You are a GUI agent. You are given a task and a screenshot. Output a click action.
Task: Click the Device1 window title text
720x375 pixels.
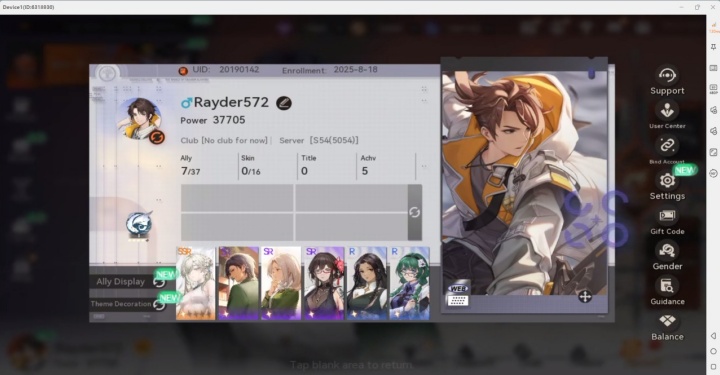point(28,7)
